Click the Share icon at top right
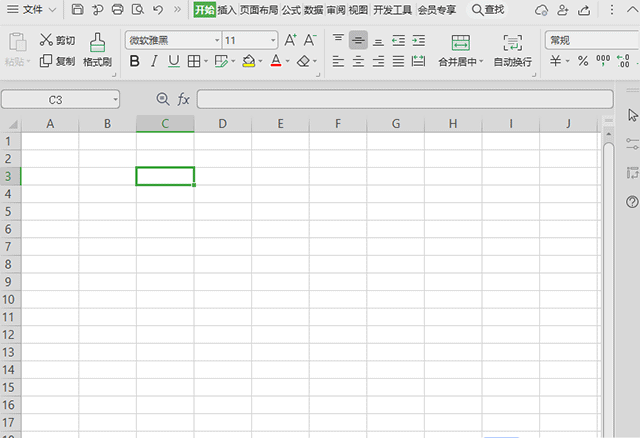Screen dimensions: 640x438 point(584,10)
